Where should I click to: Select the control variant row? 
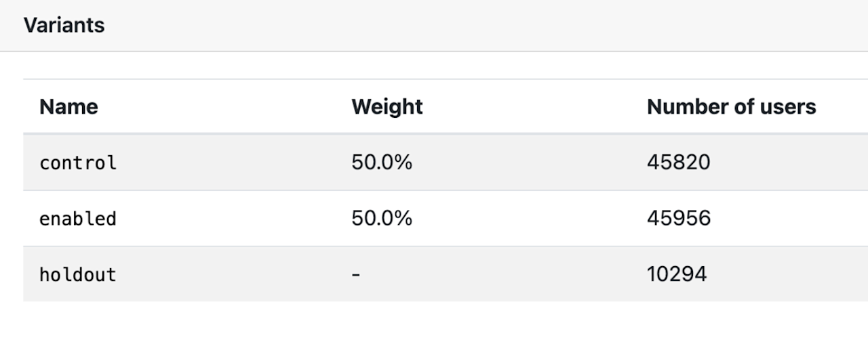[446, 163]
